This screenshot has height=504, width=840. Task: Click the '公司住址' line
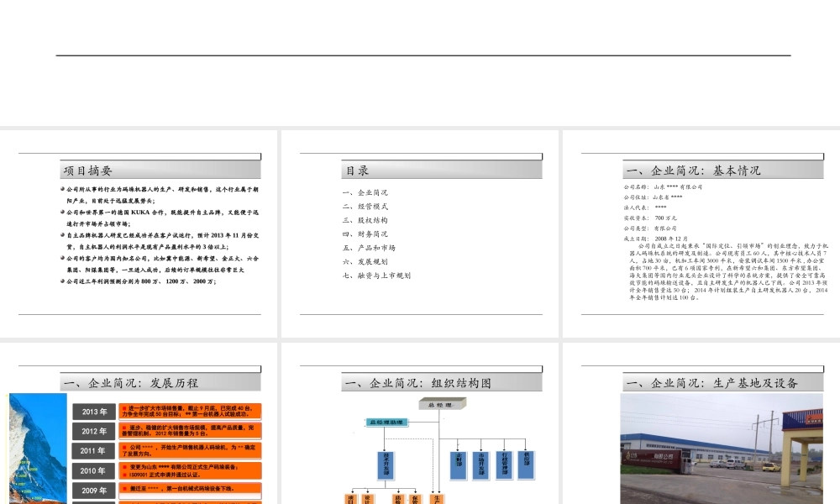[x=653, y=197]
